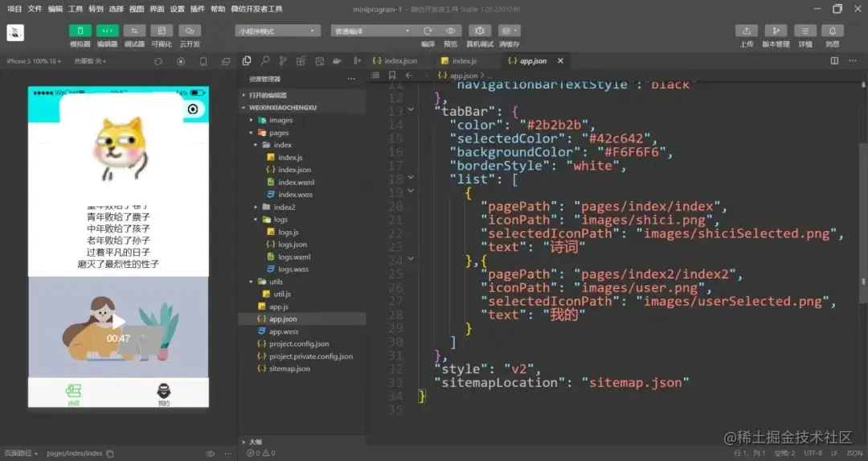Tap the 诗词 tab in simulator tab bar
Screen dimensions: 868x461
[74, 394]
